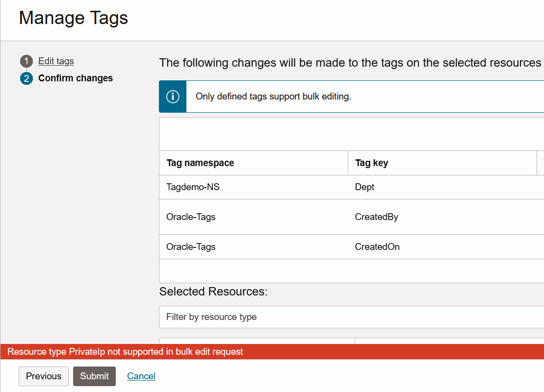The image size is (544, 392).
Task: Select the CreatedOn tag key cell
Action: click(x=377, y=246)
